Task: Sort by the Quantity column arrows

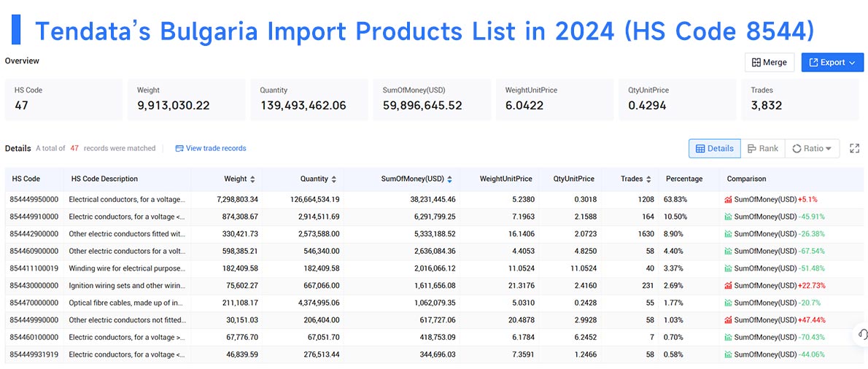Action: [333, 179]
